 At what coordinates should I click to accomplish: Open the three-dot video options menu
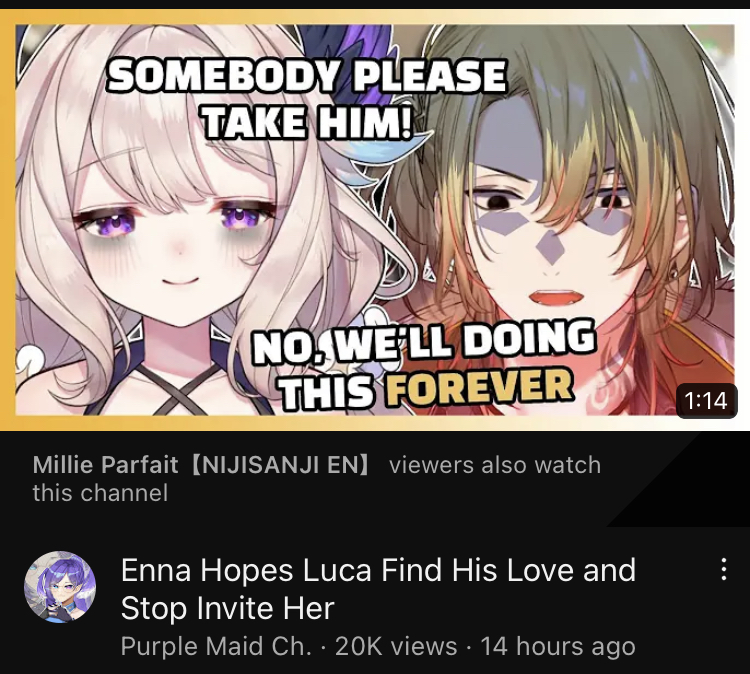(x=724, y=569)
